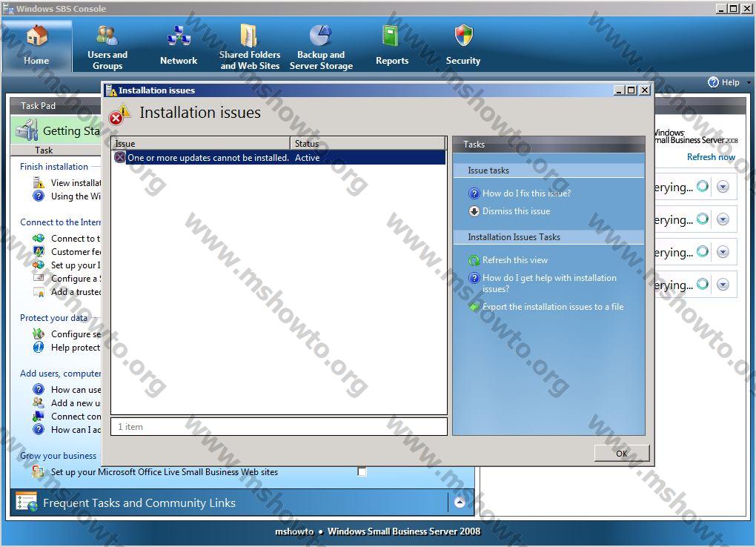Viewport: 756px width, 547px height.
Task: Click the info icon beside 'Help protect'
Action: point(39,348)
